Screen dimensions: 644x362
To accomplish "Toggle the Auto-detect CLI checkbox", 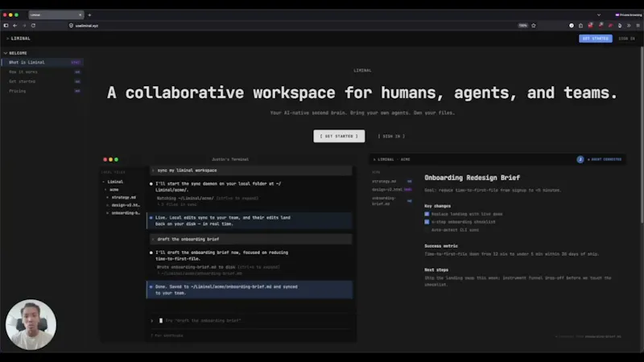I will click(427, 230).
